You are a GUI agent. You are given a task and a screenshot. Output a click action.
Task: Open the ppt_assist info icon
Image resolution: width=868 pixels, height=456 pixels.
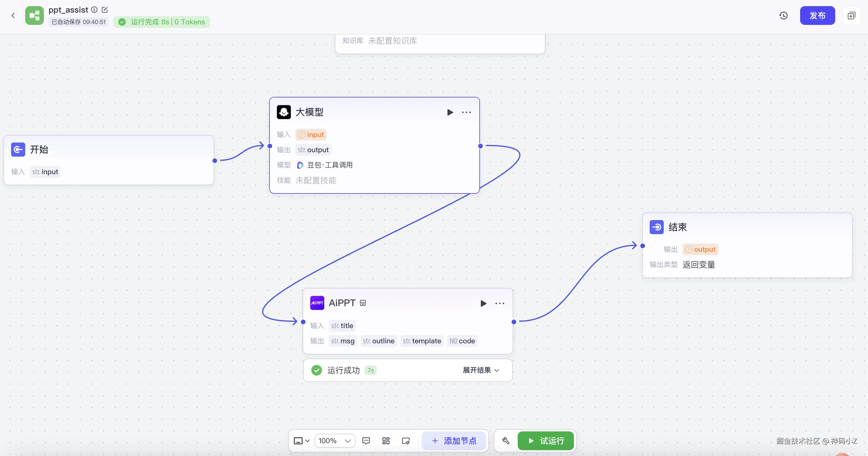pos(94,10)
